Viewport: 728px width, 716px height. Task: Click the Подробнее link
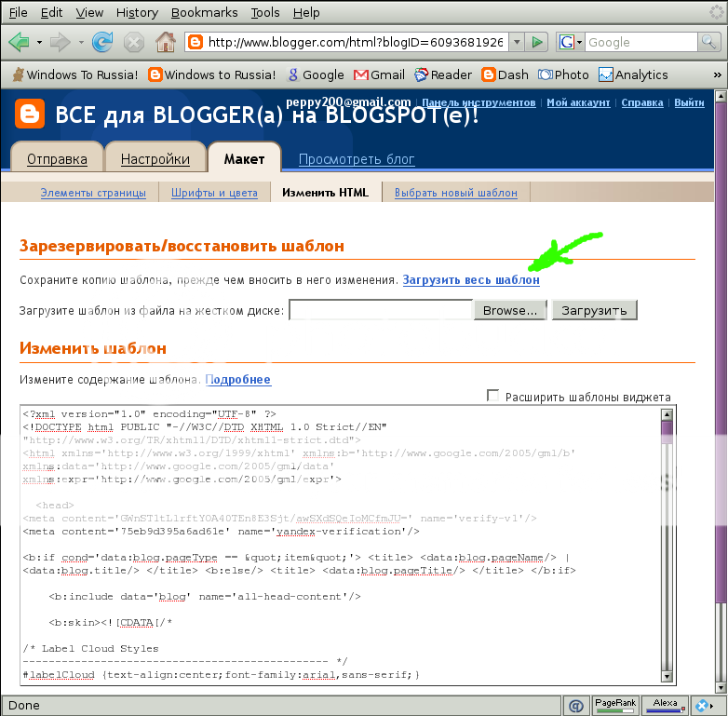click(x=238, y=379)
